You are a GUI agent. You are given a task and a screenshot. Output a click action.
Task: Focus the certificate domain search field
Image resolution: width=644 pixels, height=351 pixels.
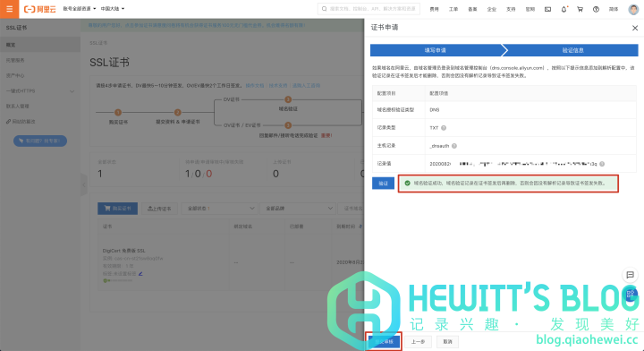point(352,209)
